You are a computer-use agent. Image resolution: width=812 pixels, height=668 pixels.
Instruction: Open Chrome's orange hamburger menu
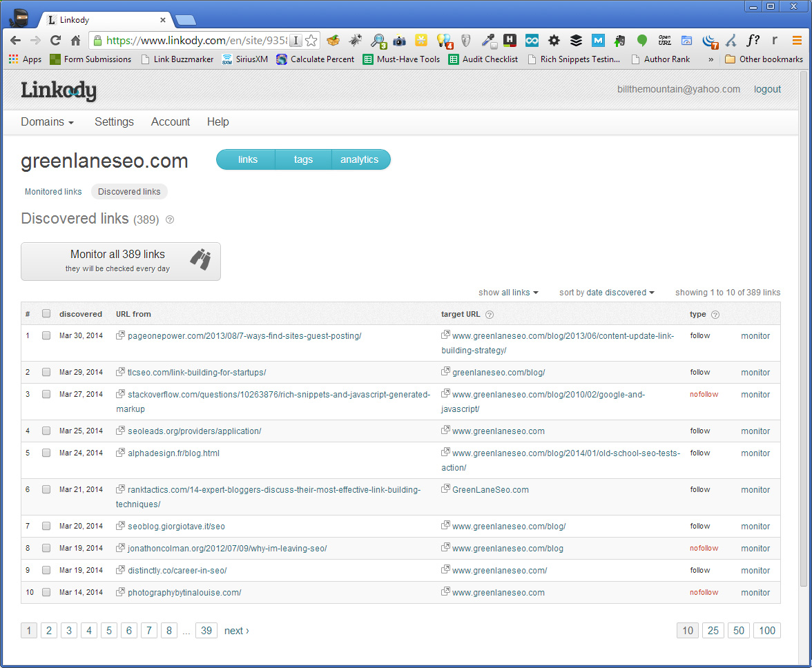(x=797, y=40)
